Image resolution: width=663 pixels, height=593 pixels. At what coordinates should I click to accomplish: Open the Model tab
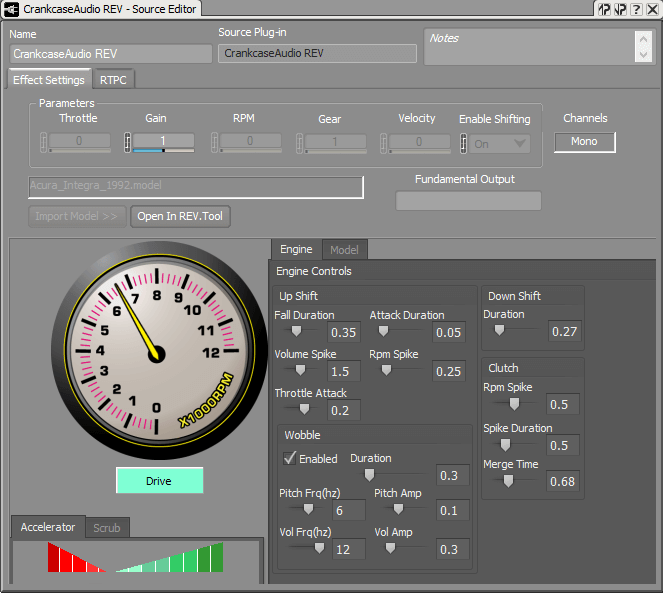coord(344,249)
